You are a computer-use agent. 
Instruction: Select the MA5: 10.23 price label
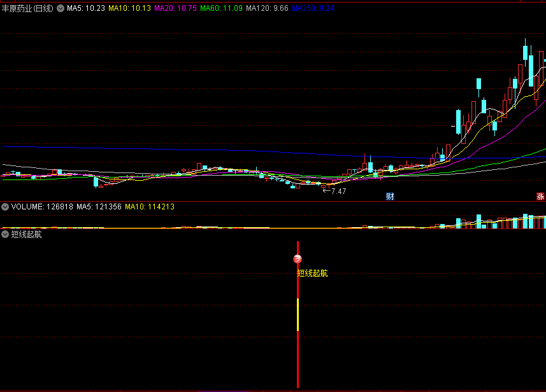pos(86,8)
